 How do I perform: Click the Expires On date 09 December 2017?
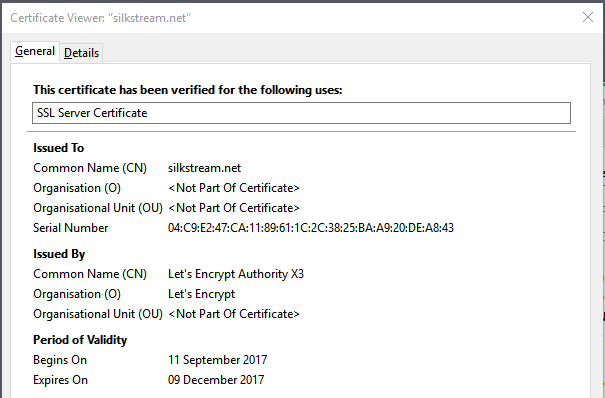(216, 380)
